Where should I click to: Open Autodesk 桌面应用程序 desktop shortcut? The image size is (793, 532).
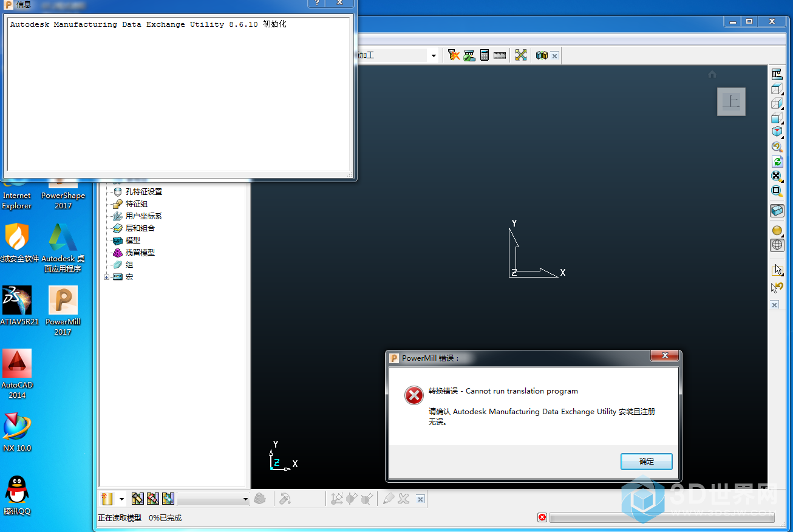pos(63,248)
